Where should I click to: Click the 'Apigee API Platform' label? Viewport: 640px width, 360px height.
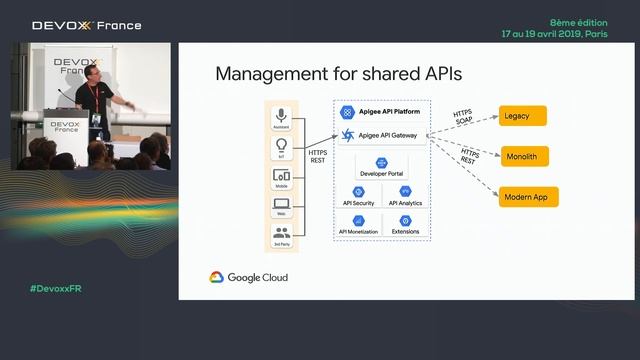pyautogui.click(x=389, y=111)
